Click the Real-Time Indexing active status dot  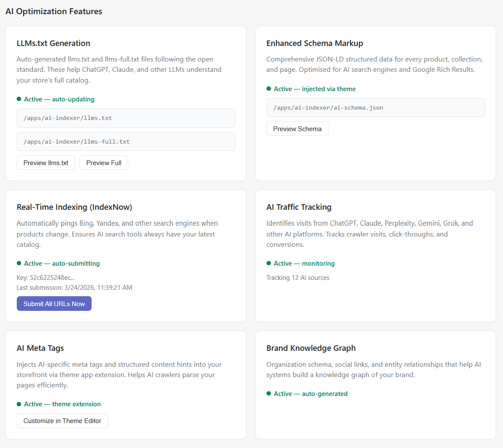pyautogui.click(x=18, y=263)
